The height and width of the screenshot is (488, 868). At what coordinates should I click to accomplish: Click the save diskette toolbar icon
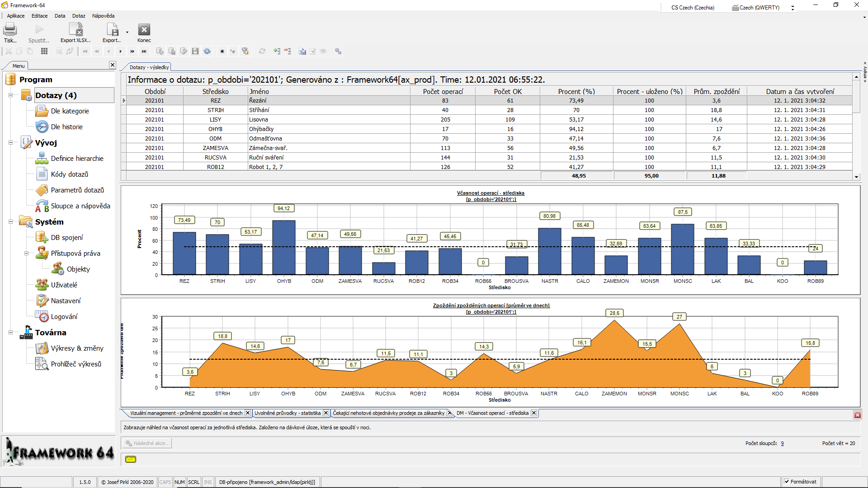(x=195, y=52)
